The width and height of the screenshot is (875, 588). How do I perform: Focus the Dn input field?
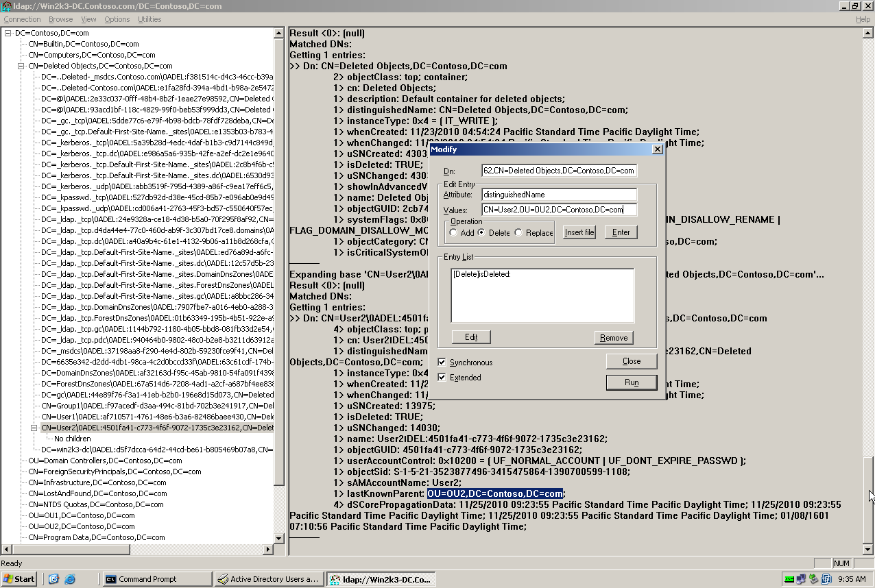coord(559,171)
